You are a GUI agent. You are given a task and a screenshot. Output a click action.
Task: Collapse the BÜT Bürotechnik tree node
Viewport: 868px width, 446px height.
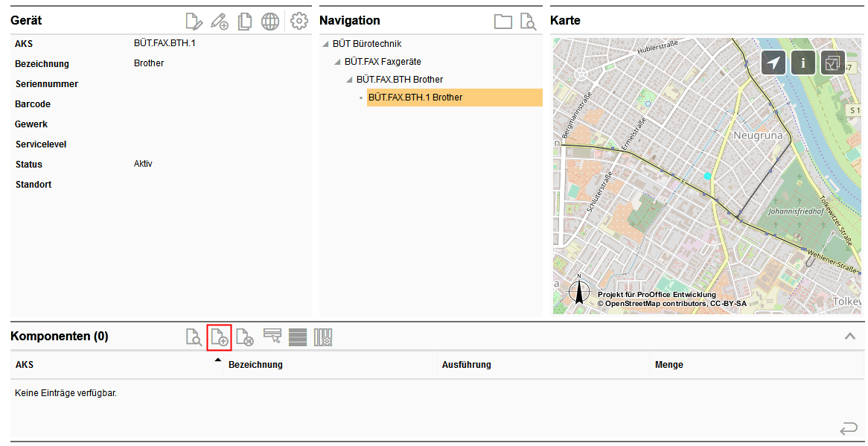pos(326,44)
